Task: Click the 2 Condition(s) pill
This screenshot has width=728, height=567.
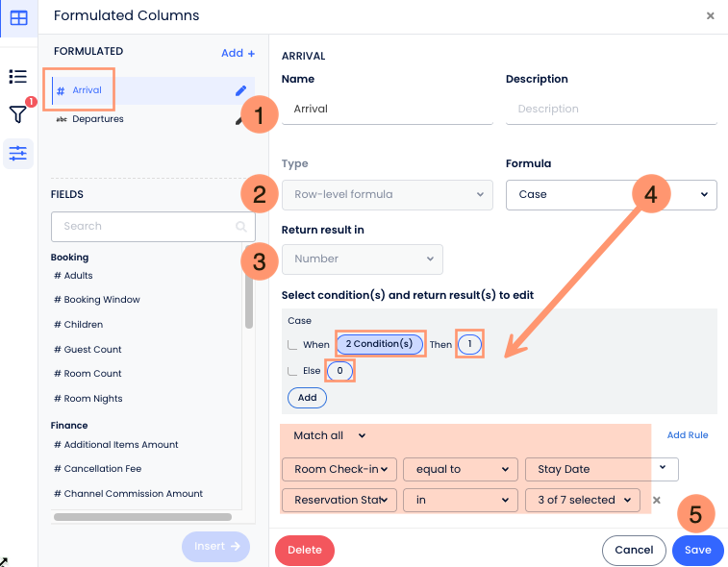Action: 379,344
